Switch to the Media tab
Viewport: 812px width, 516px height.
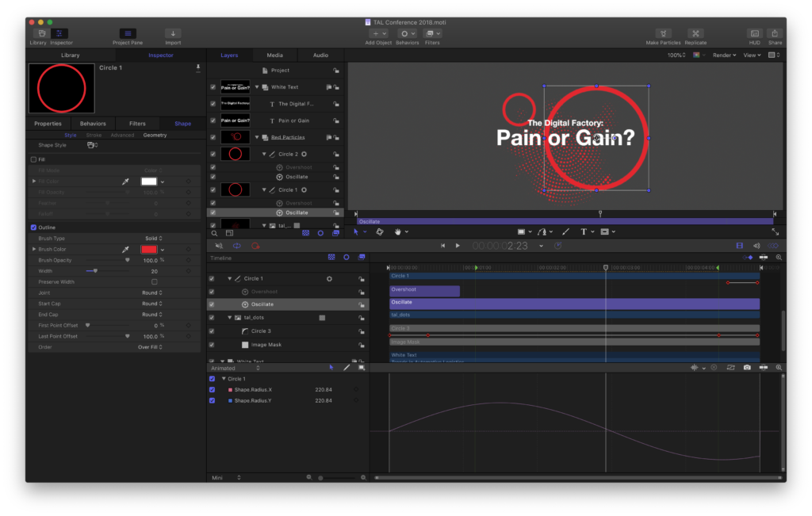pyautogui.click(x=274, y=55)
